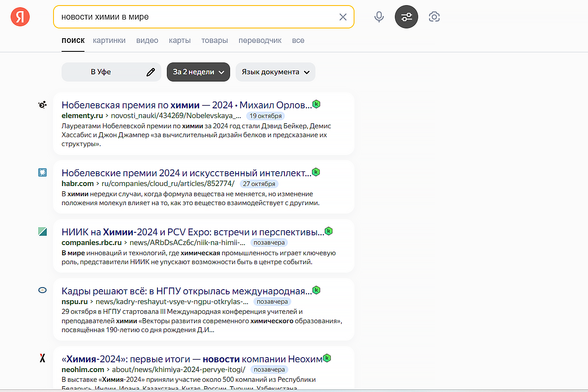Viewport: 588px width, 392px height.
Task: Click the 19 октября date badge
Action: tap(266, 116)
